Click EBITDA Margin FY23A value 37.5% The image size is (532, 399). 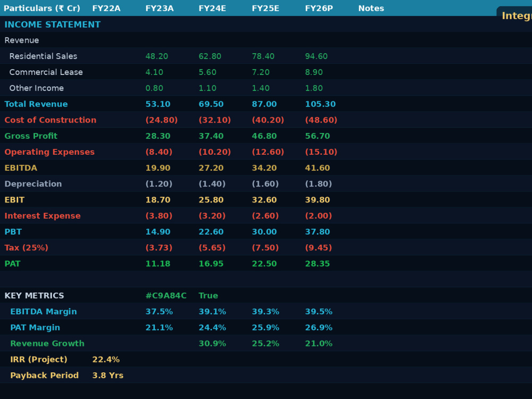pos(159,311)
